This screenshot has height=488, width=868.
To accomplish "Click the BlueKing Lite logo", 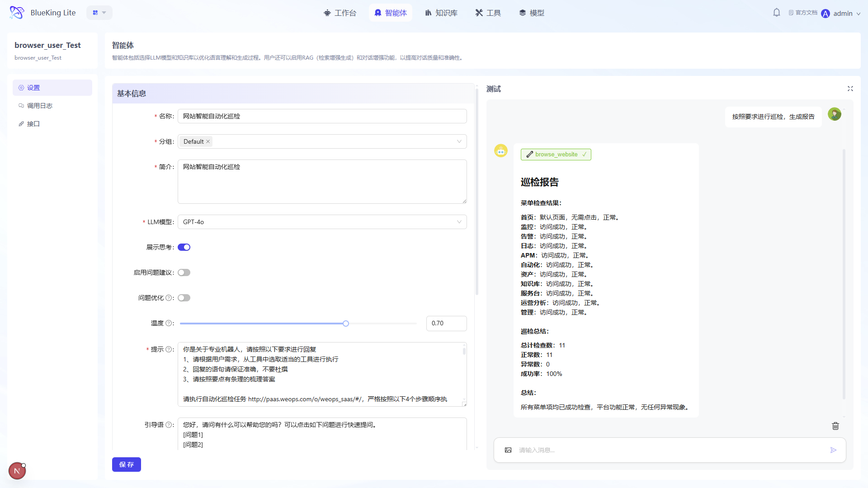I will [x=17, y=13].
